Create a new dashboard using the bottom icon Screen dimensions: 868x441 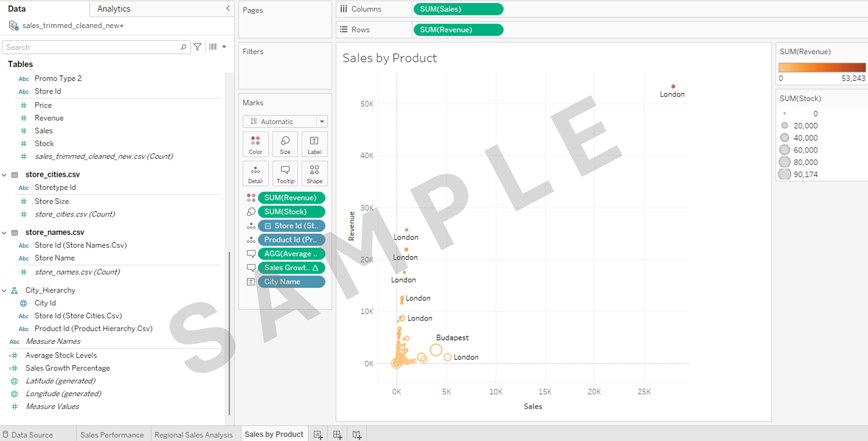point(337,434)
